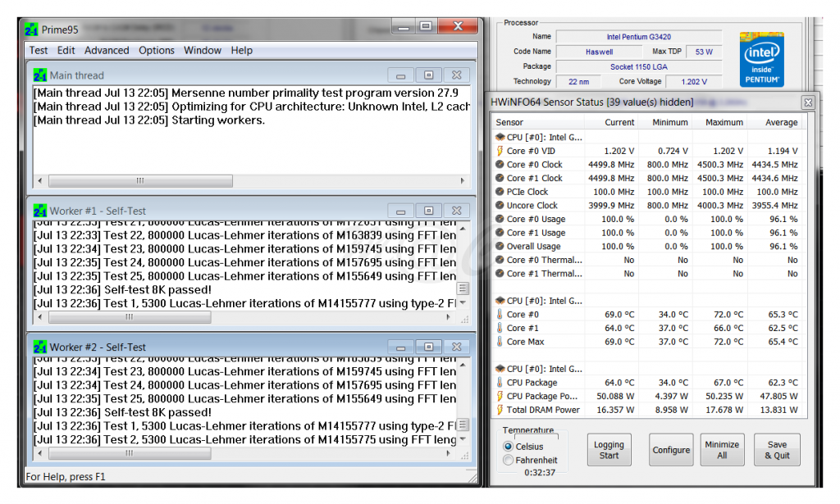The image size is (840, 504).
Task: Click the Minimize All button
Action: (x=722, y=450)
